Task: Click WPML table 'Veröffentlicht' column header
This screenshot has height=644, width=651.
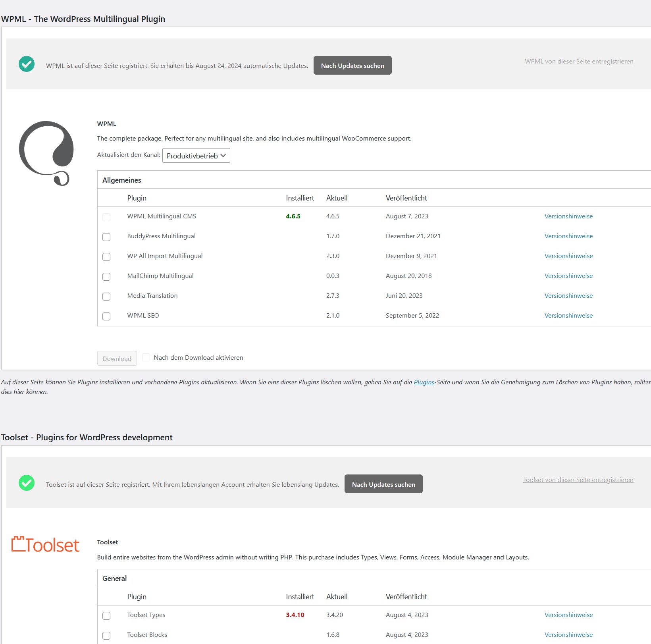Action: tap(406, 198)
